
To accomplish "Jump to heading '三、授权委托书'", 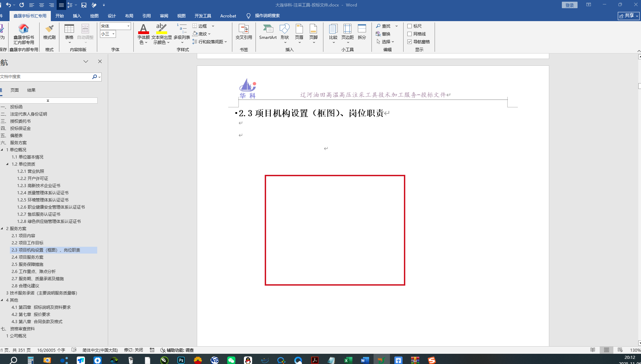I will 16,121.
